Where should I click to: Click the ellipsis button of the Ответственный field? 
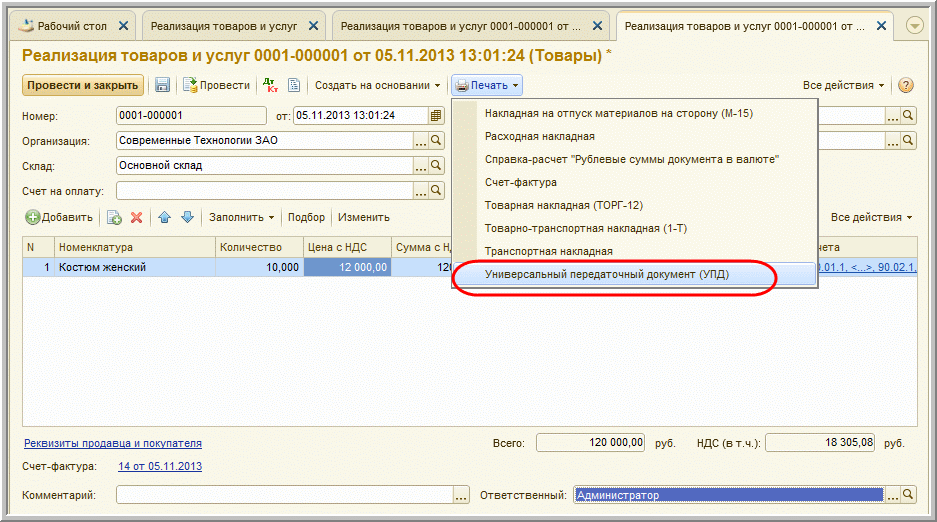point(893,495)
